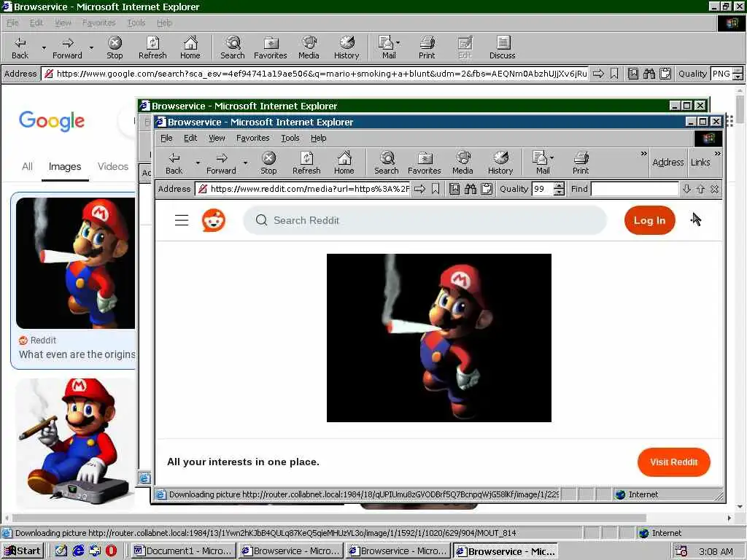Viewport: 747px width, 560px height.
Task: Click binoculars find icon in Reddit window bar
Action: point(471,189)
